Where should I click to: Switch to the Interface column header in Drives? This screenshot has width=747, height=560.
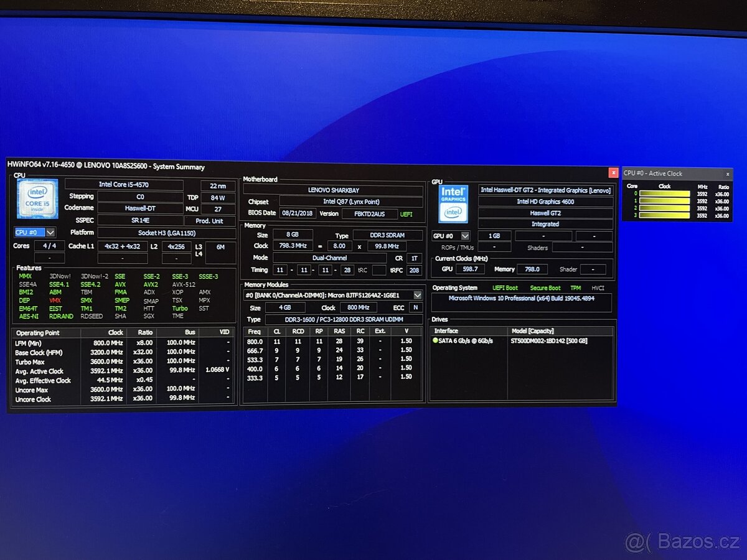click(447, 330)
